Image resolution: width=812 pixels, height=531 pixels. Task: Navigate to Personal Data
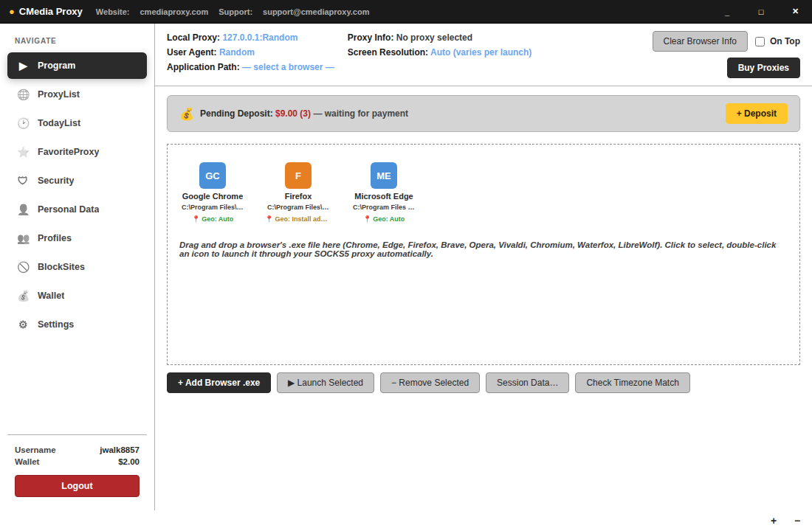click(69, 209)
